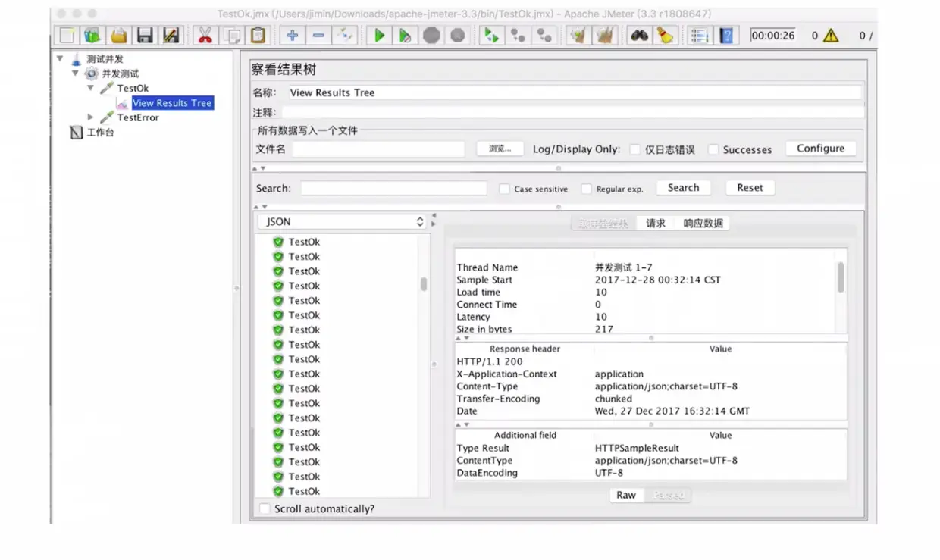The width and height of the screenshot is (940, 560).
Task: Collapse the 测试并发 test plan node
Action: 60,58
